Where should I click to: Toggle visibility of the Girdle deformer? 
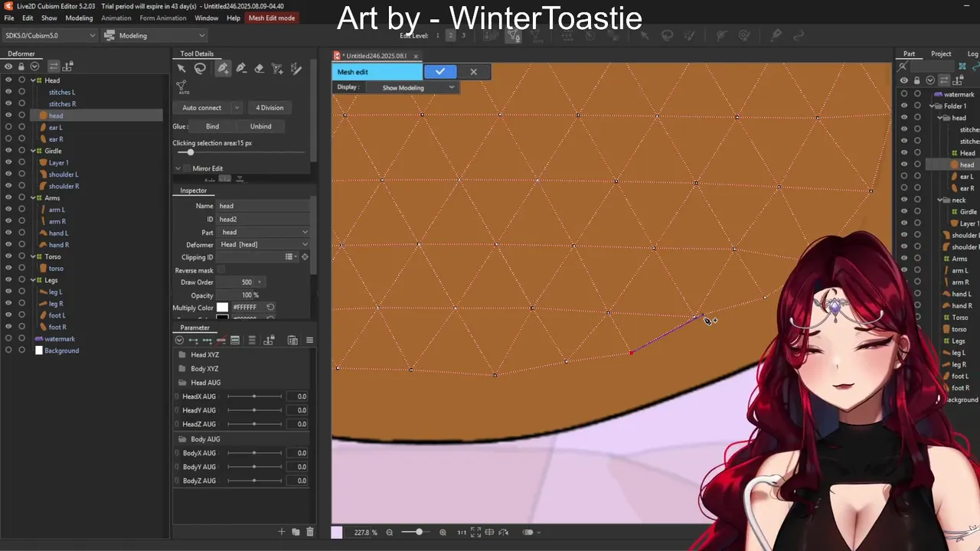[8, 151]
